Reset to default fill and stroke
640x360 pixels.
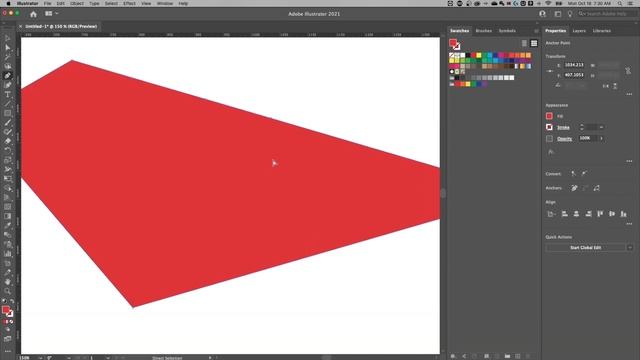pyautogui.click(x=4, y=301)
